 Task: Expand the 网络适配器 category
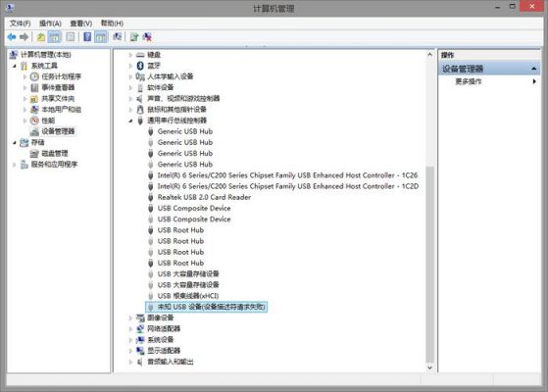[x=130, y=328]
